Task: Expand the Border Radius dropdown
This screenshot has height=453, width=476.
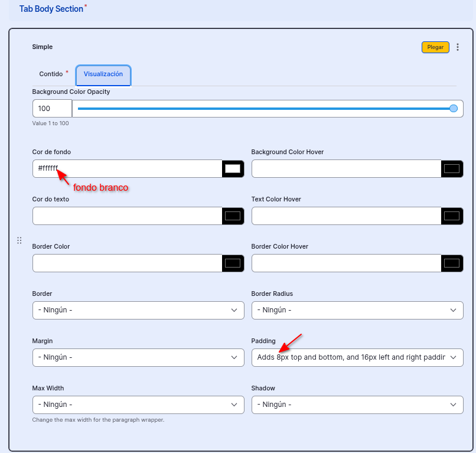Action: coord(357,310)
